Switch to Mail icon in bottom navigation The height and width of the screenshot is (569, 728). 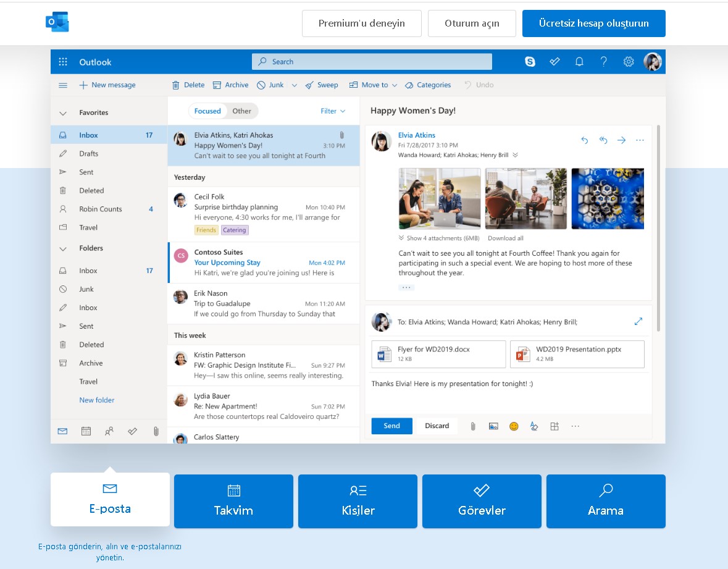coord(63,431)
